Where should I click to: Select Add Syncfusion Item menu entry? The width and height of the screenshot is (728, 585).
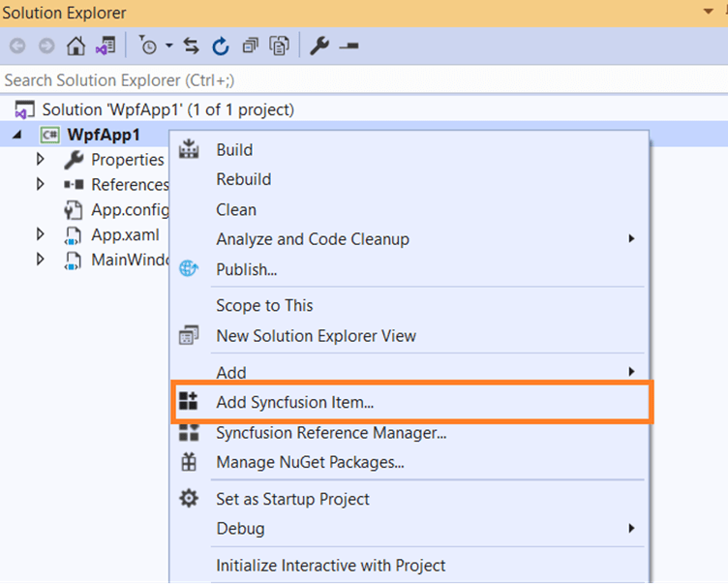point(294,402)
